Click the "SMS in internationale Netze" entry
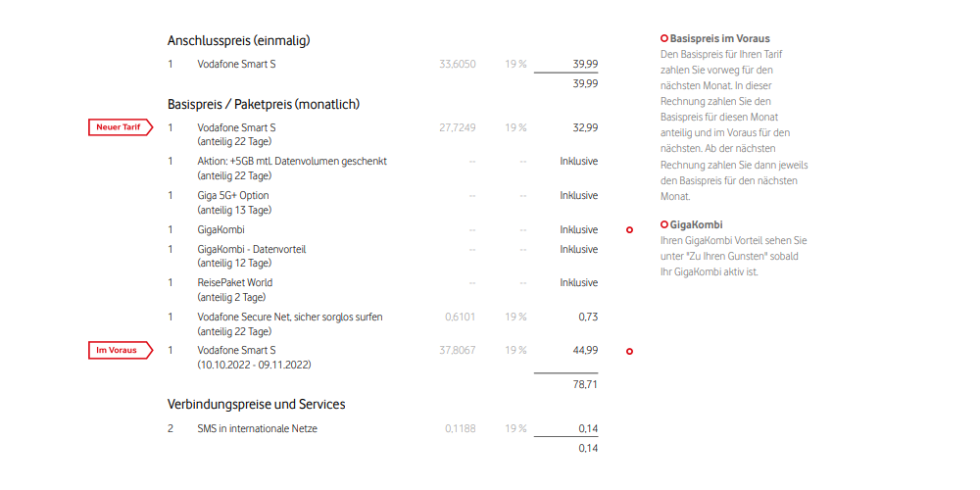Viewport: 980px width, 490px height. (258, 428)
